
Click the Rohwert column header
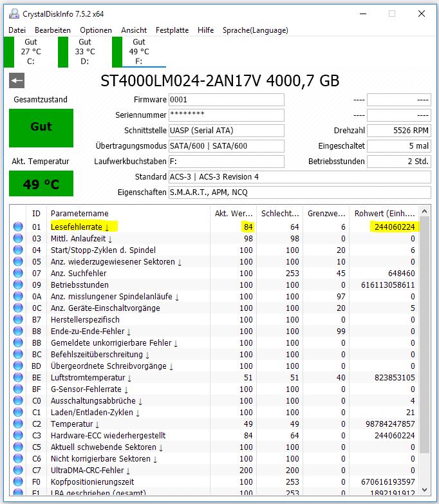384,213
